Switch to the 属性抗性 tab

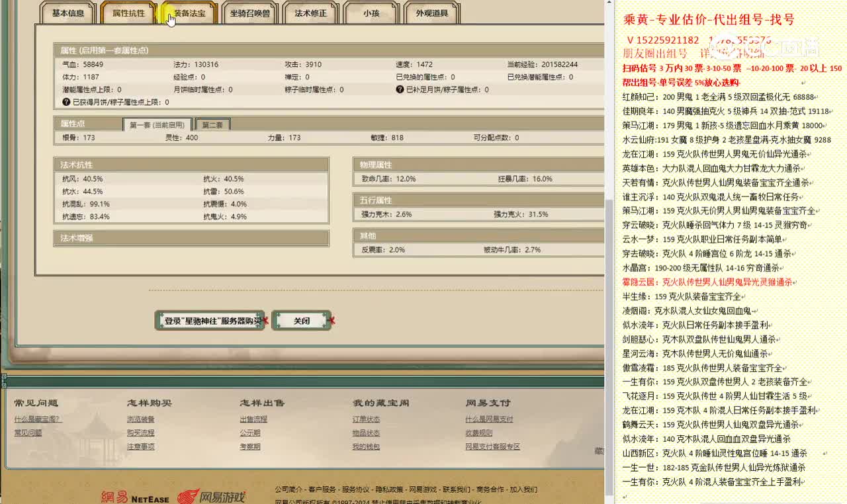pos(128,13)
